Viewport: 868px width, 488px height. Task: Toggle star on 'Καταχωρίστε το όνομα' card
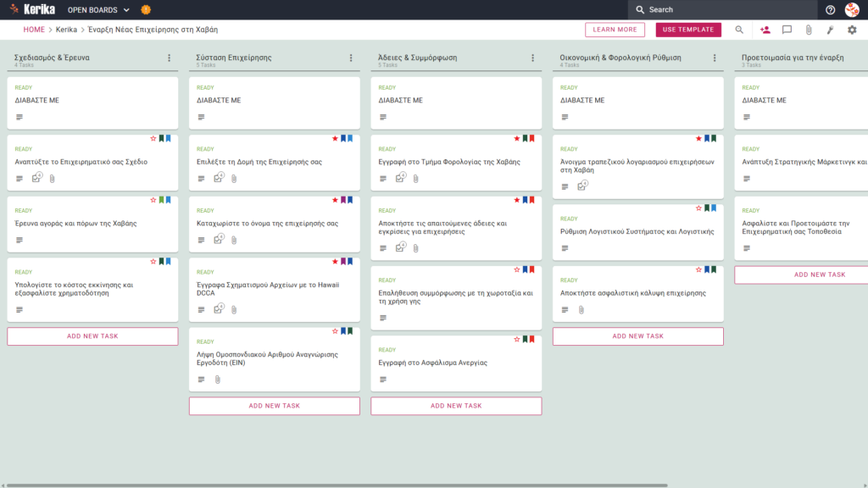coord(335,200)
